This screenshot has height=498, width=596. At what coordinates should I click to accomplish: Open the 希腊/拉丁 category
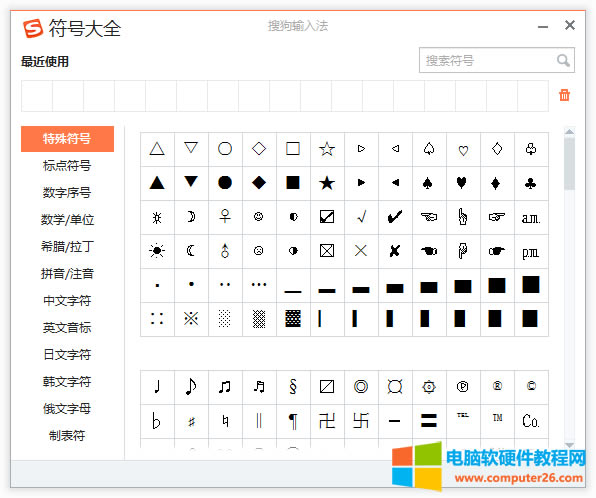67,247
